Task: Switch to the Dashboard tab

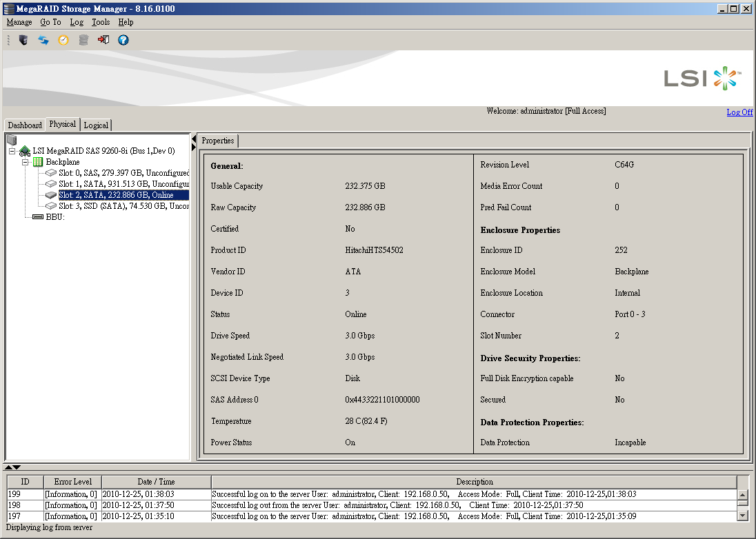Action: coord(25,125)
